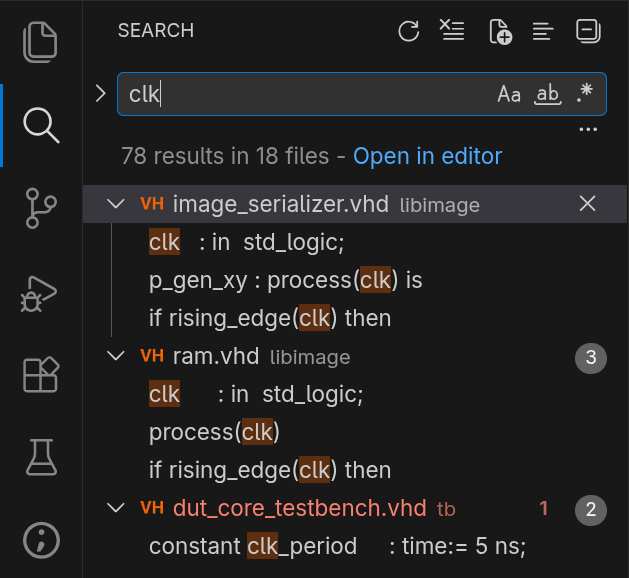Open 'if rising_edge(clk) then' under image_serializer.vhd

tap(270, 318)
